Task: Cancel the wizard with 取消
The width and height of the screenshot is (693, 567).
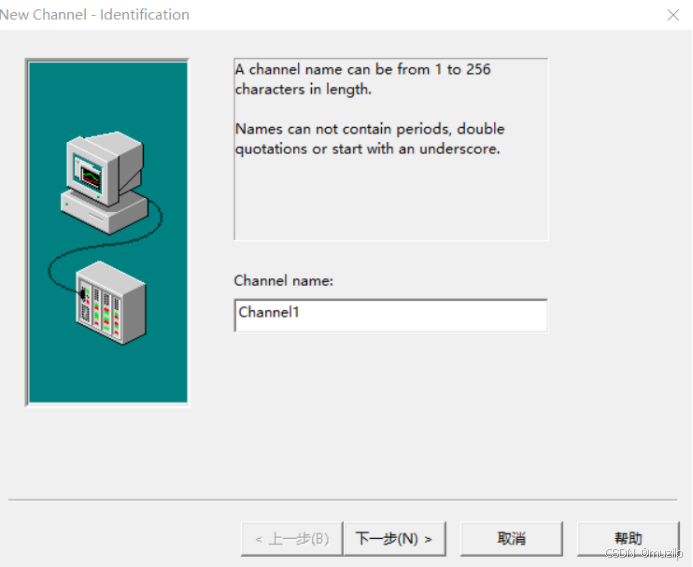Action: pos(511,538)
